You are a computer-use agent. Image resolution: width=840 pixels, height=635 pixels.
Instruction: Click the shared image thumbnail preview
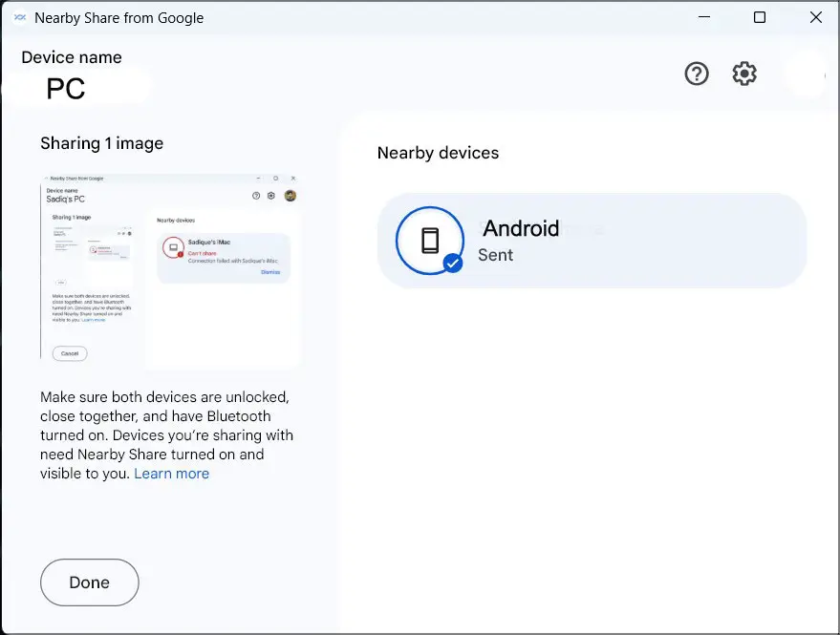tap(170, 271)
